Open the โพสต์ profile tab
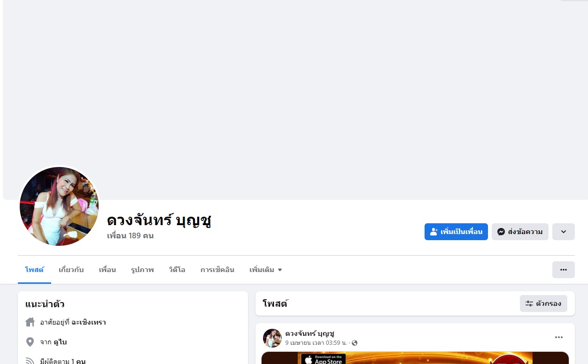The height and width of the screenshot is (364, 588). (x=34, y=270)
